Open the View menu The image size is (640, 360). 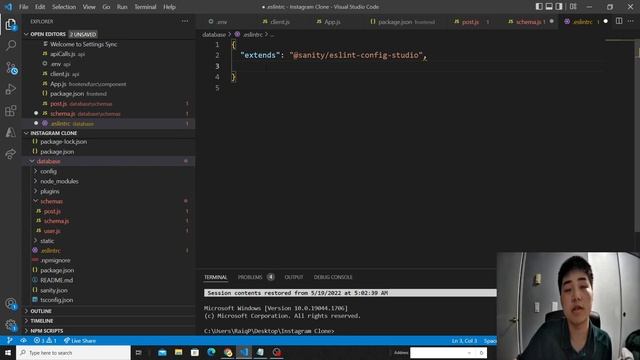[89, 7]
